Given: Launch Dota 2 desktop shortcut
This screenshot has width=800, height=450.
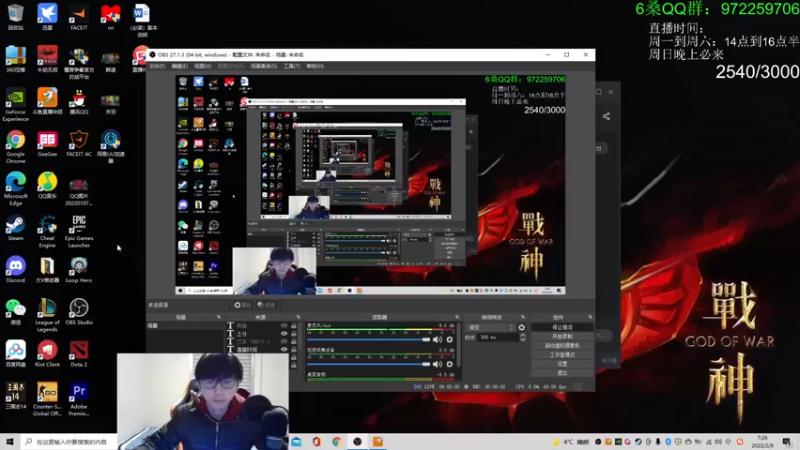Looking at the screenshot, I should tap(79, 354).
